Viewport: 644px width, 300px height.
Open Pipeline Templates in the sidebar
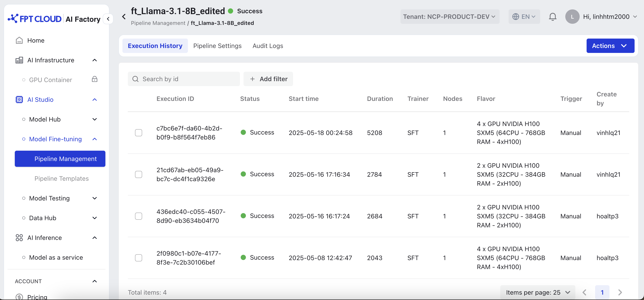coord(61,178)
